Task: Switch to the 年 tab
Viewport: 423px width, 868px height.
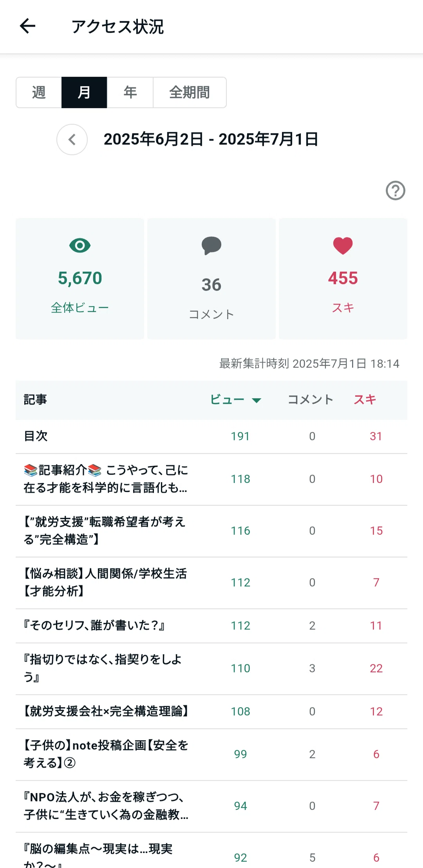Action: pos(130,93)
